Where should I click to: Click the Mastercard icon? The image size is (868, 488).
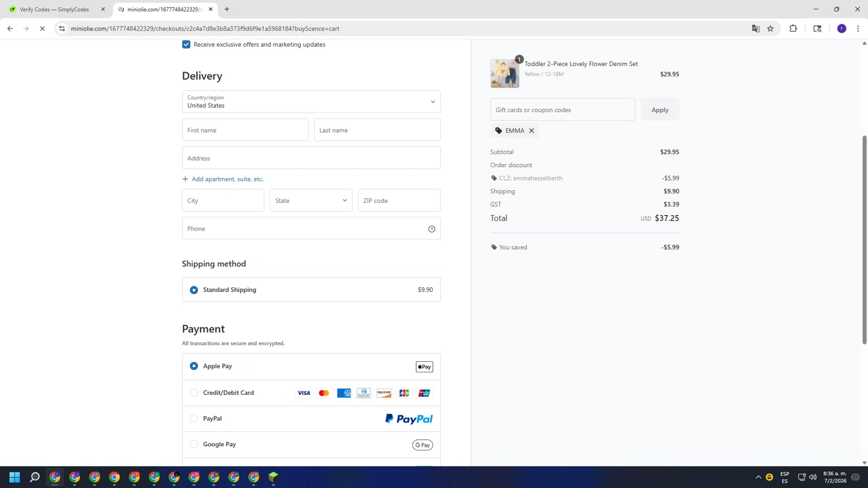click(324, 393)
